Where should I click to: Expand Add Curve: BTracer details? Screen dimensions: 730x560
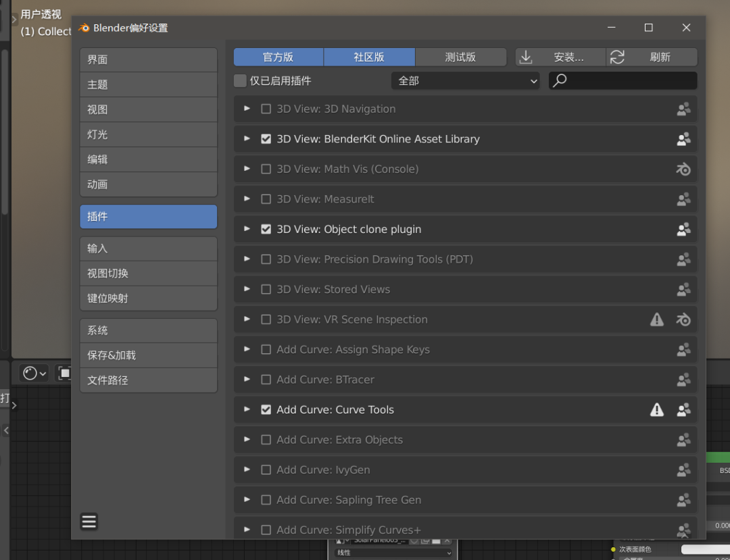tap(247, 379)
